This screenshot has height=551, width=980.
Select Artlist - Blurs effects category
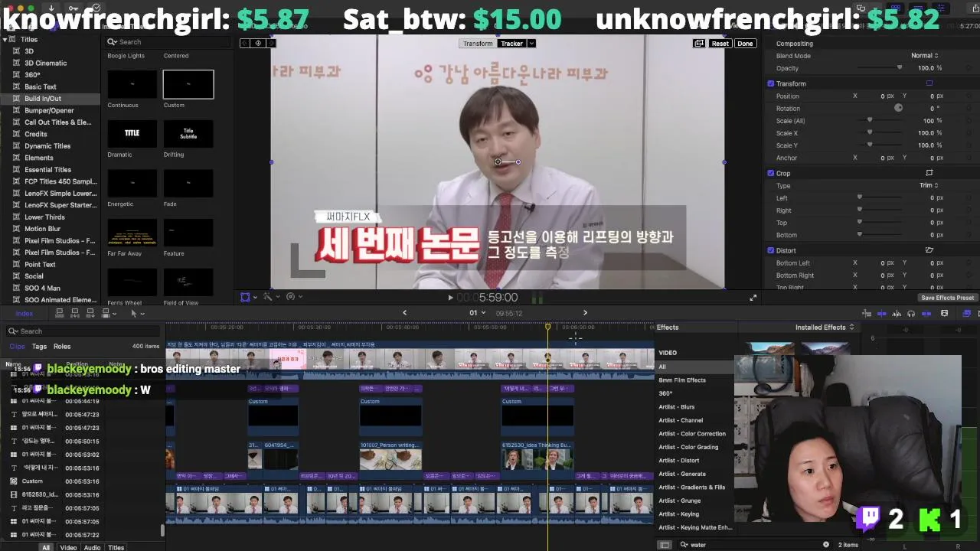(x=677, y=407)
